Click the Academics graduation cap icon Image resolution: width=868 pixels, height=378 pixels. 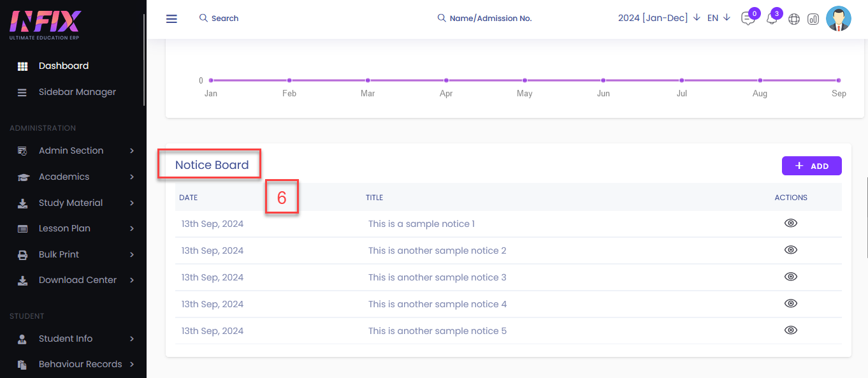[23, 177]
